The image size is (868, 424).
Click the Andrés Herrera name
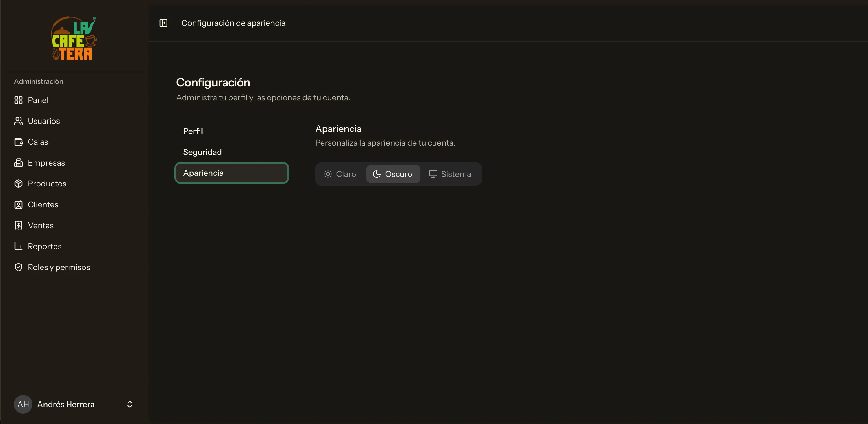pyautogui.click(x=66, y=405)
